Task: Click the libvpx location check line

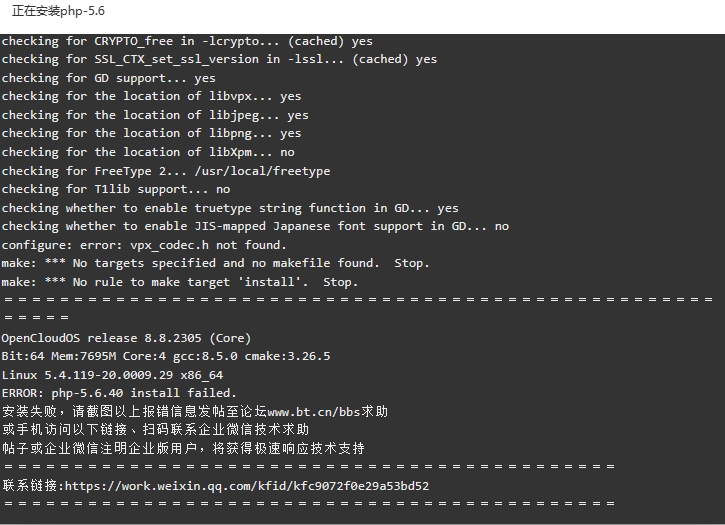Action: coord(151,96)
